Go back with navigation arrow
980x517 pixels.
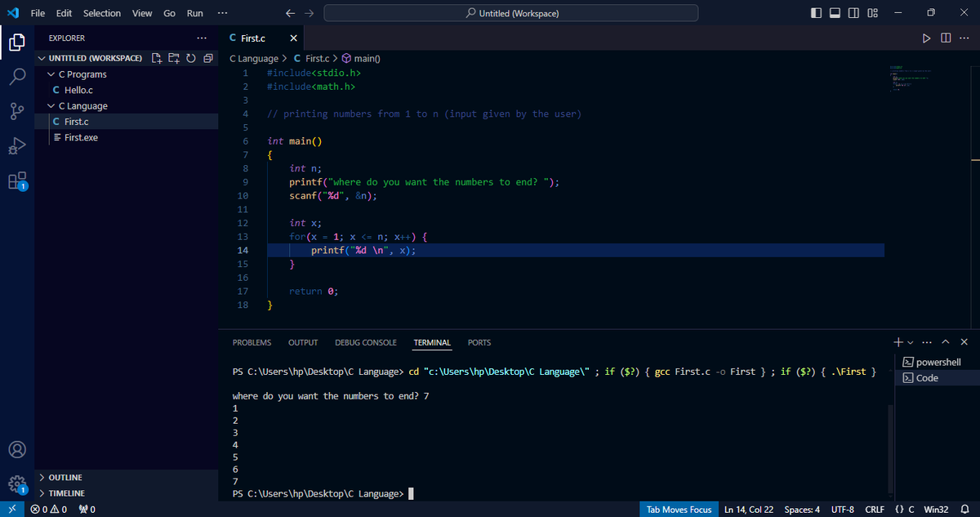point(291,13)
